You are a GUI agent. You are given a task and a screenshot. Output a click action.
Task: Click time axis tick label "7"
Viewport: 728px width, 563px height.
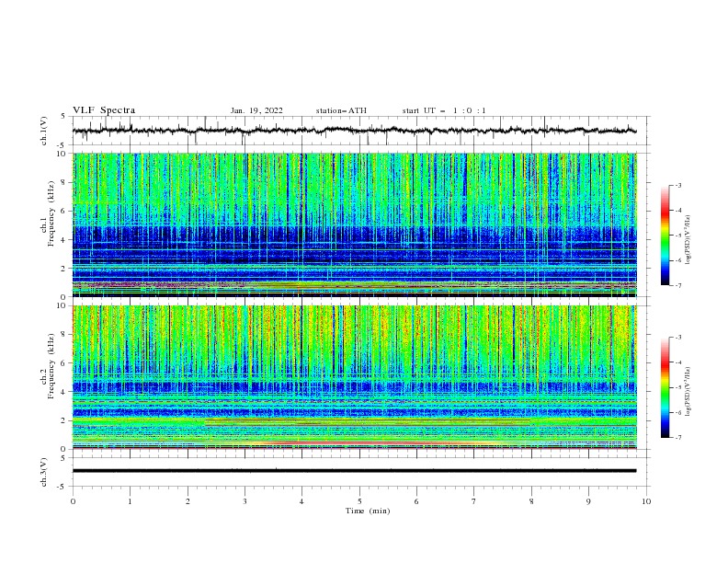coord(474,501)
